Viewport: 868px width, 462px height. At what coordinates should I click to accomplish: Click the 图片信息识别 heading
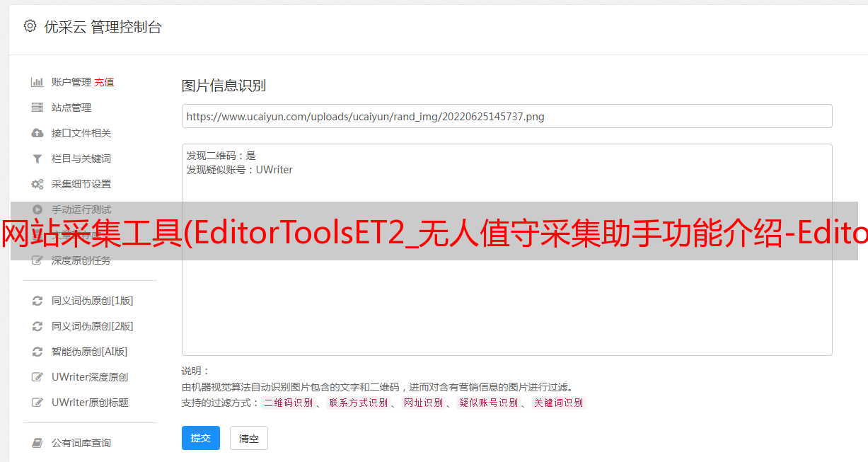pyautogui.click(x=224, y=86)
